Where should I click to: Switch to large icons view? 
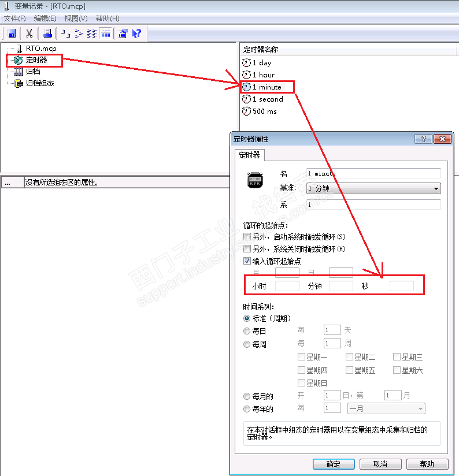[66, 34]
